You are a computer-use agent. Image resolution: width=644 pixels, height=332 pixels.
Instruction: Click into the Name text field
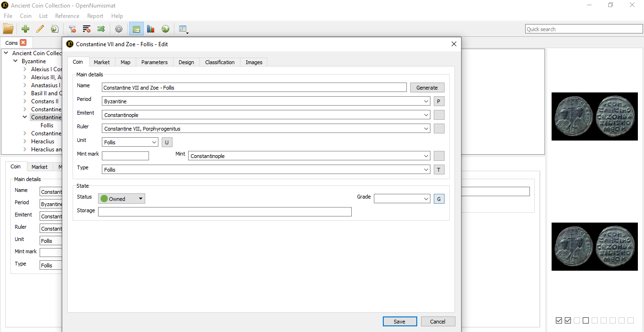[254, 88]
